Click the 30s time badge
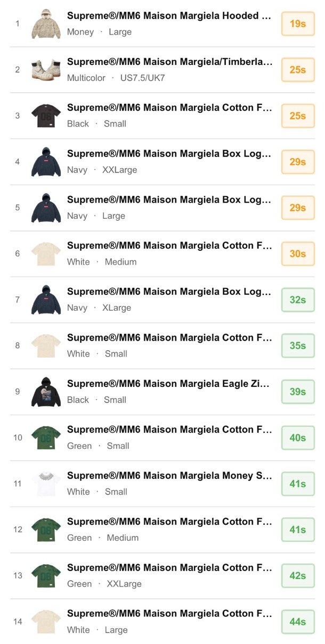 click(298, 254)
